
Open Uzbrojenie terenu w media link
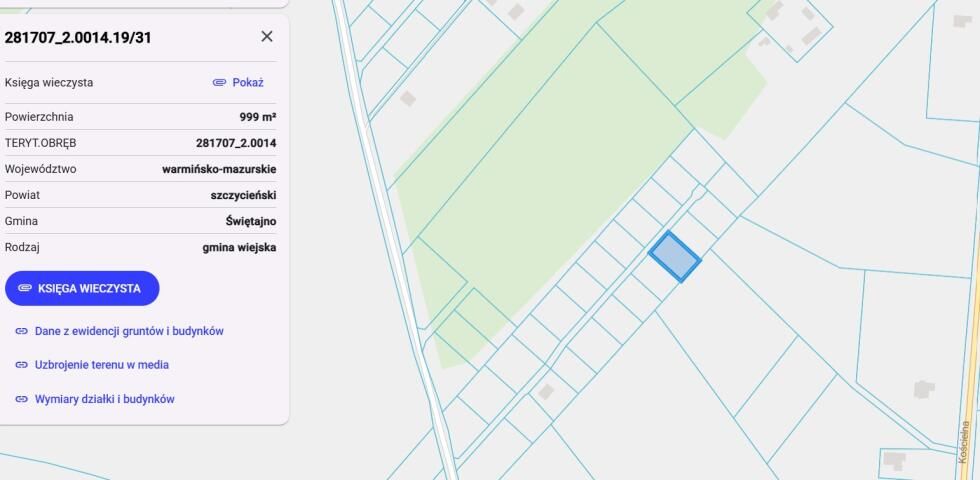[x=102, y=365]
